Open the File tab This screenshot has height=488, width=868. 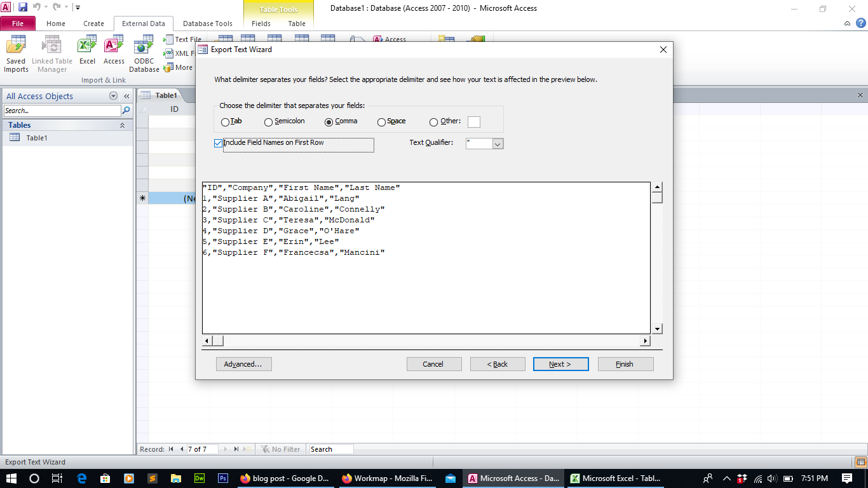coord(18,24)
